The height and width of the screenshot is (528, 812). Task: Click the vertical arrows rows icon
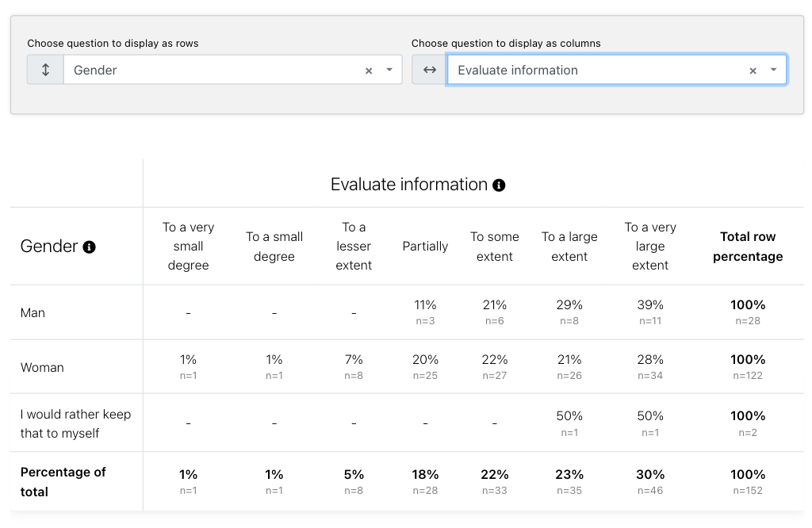pyautogui.click(x=45, y=70)
